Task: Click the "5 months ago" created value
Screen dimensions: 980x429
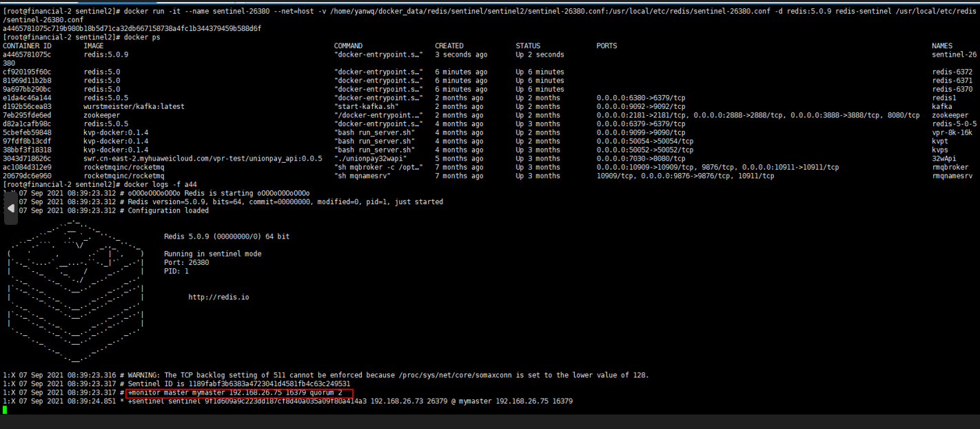Action: tap(460, 159)
